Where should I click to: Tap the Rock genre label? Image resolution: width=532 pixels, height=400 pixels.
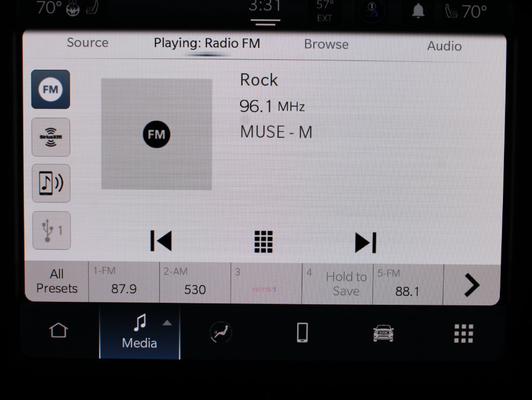click(259, 80)
